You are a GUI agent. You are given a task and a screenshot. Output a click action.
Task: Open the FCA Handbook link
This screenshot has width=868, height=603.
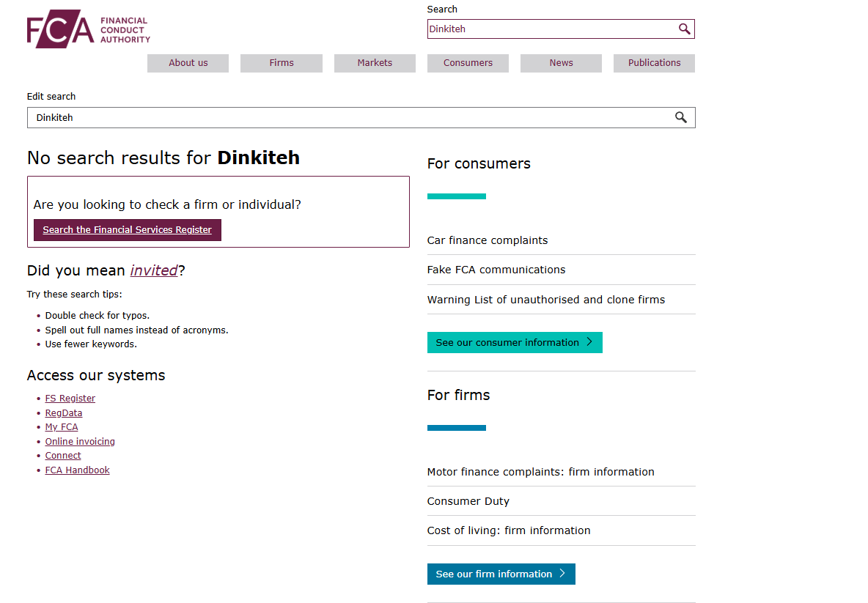pos(77,470)
